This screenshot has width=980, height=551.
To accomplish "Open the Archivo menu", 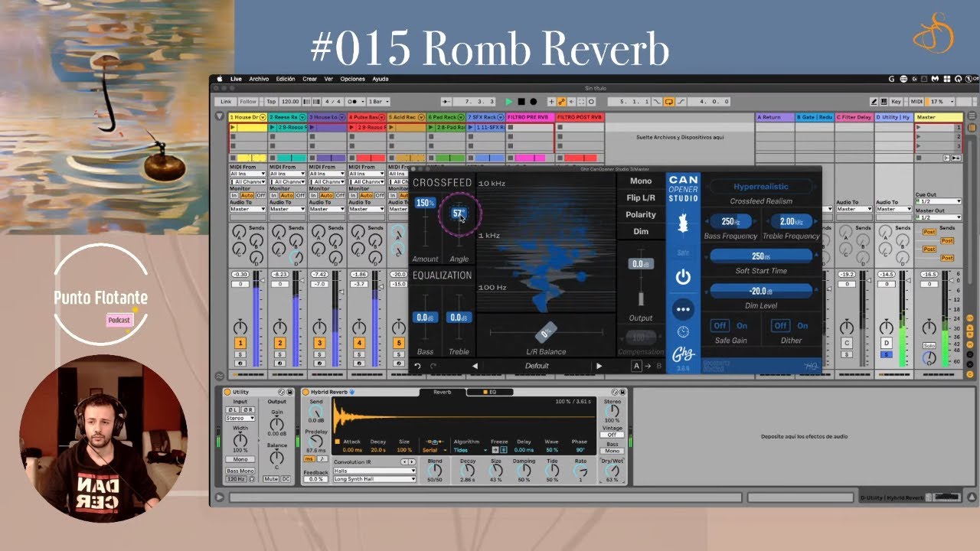I will click(259, 79).
